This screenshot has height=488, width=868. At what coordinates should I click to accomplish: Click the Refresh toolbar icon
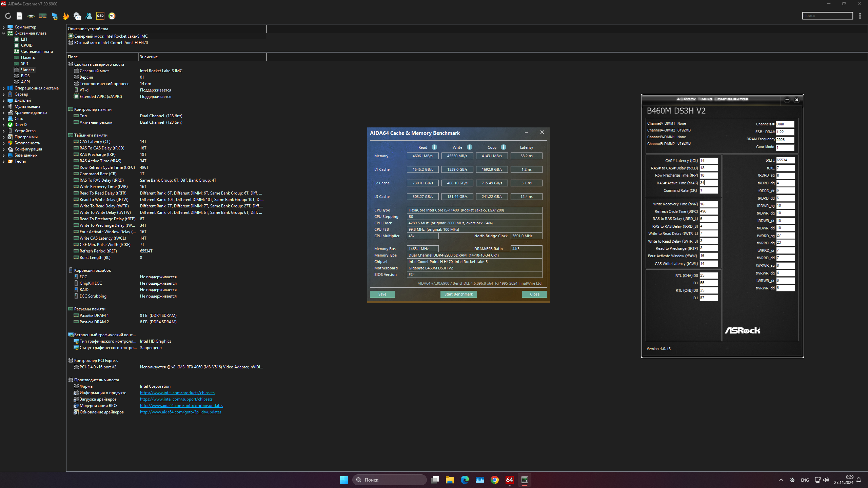coord(8,16)
